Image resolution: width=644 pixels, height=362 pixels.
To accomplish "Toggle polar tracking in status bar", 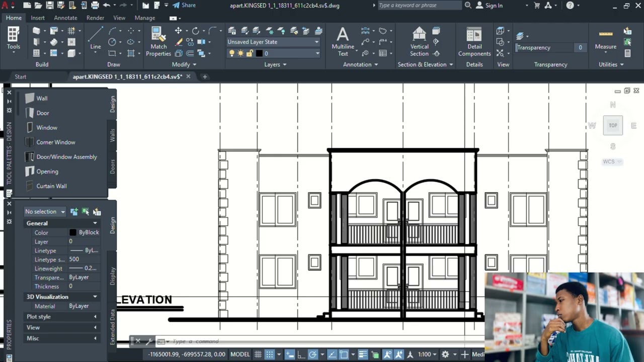I will [x=313, y=354].
